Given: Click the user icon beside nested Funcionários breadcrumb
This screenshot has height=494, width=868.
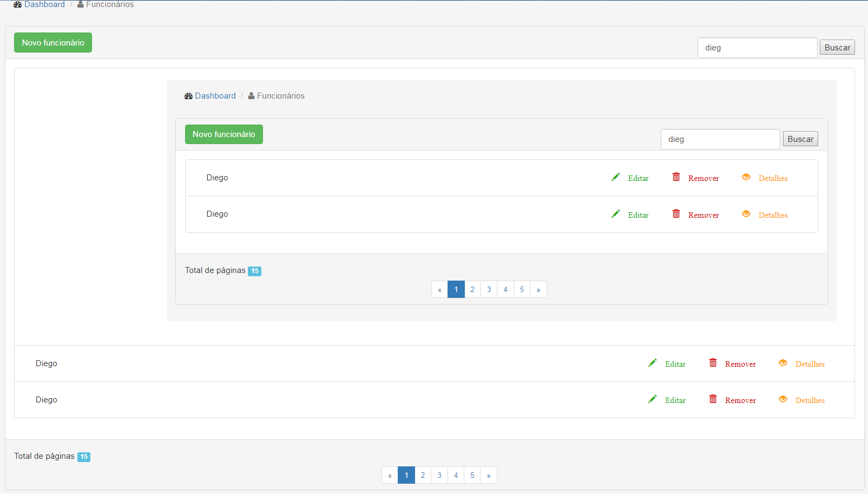Looking at the screenshot, I should (x=251, y=96).
